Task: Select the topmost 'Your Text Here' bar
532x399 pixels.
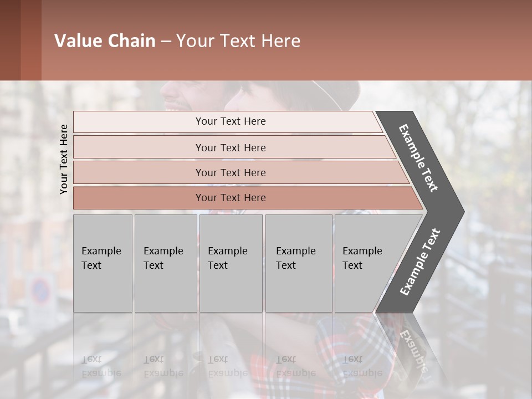Action: tap(227, 121)
